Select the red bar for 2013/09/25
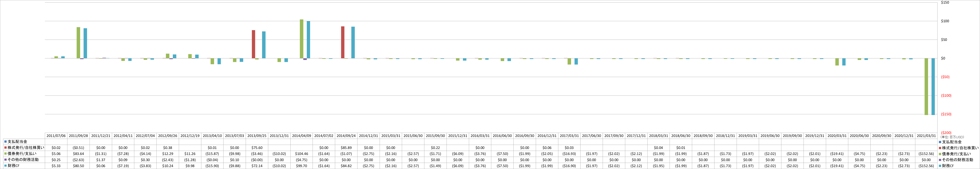 click(253, 44)
